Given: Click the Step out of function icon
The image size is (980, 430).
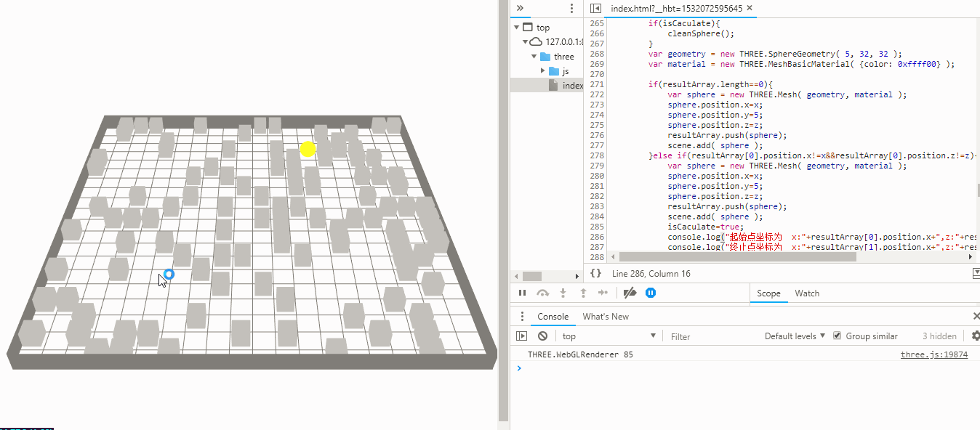Looking at the screenshot, I should pyautogui.click(x=583, y=293).
